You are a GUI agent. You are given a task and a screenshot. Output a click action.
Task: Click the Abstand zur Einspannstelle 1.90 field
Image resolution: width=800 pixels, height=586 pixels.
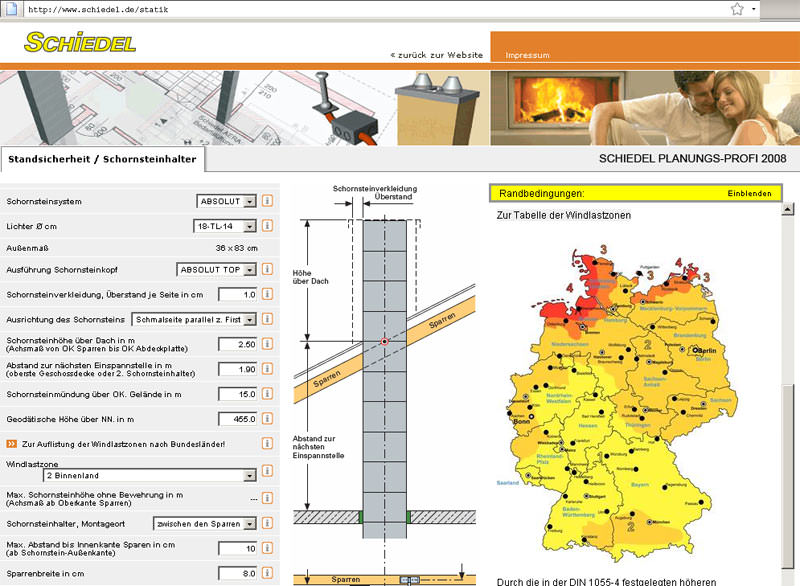238,369
